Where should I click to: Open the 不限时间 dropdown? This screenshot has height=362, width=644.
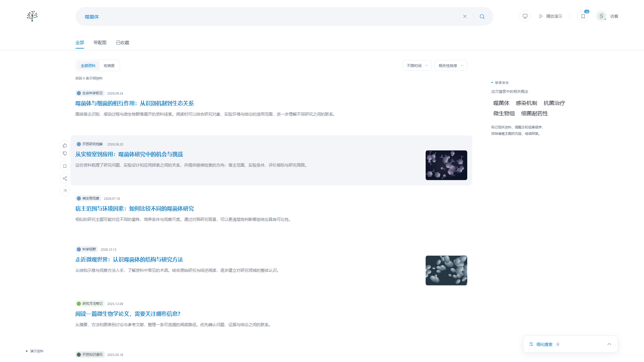pos(417,65)
